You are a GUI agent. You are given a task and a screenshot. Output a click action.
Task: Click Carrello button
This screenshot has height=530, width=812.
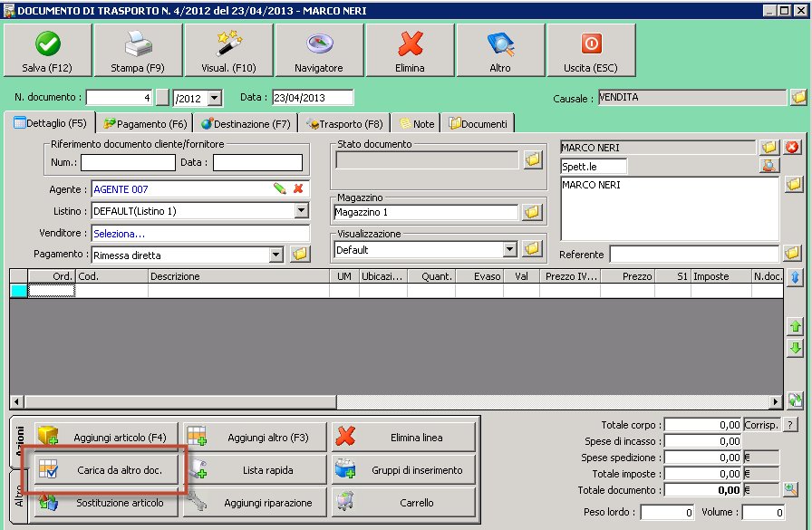tap(403, 503)
